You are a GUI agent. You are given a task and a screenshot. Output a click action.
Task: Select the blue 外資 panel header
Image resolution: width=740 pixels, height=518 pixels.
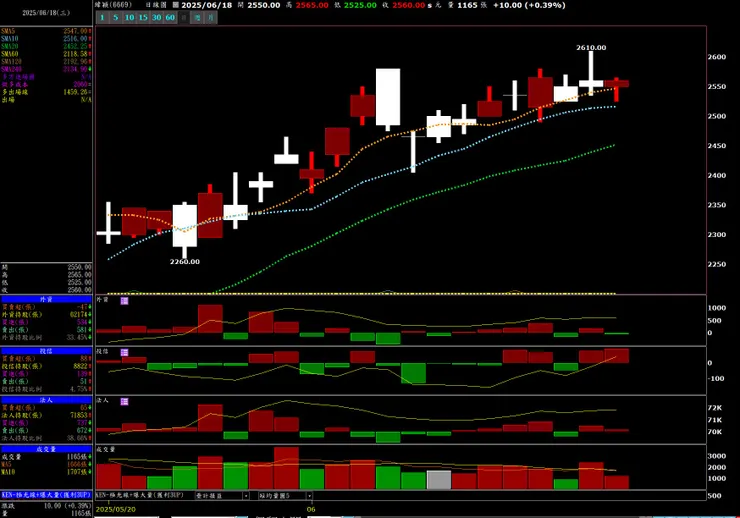pos(46,299)
